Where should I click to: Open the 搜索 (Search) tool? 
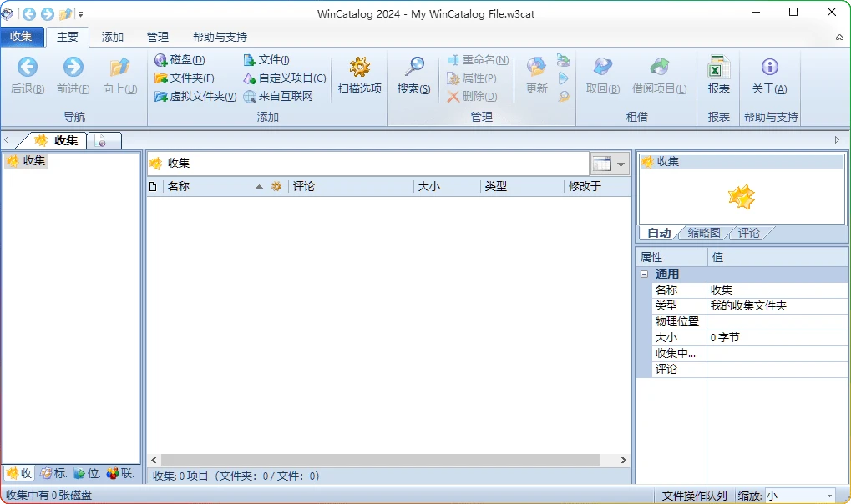tap(413, 76)
